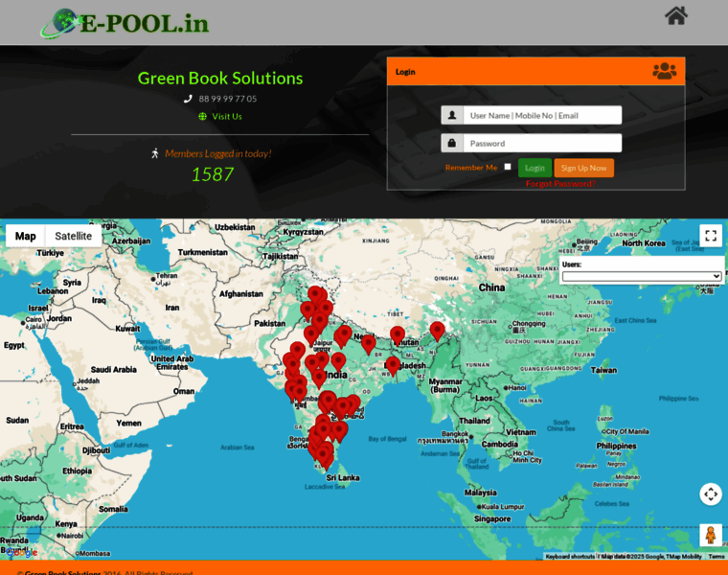Click the Members Logged in today! text
Screen dimensions: 728x575
coord(218,153)
